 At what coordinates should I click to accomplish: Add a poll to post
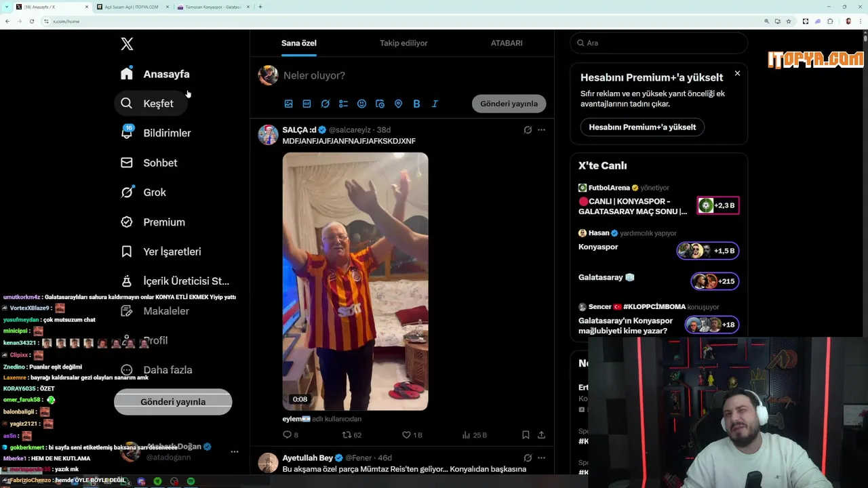343,104
